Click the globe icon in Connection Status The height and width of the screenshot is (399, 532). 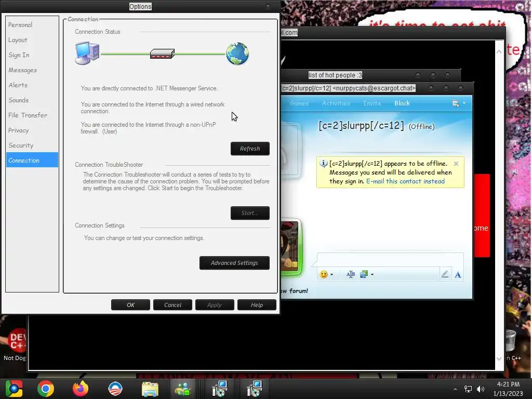237,54
